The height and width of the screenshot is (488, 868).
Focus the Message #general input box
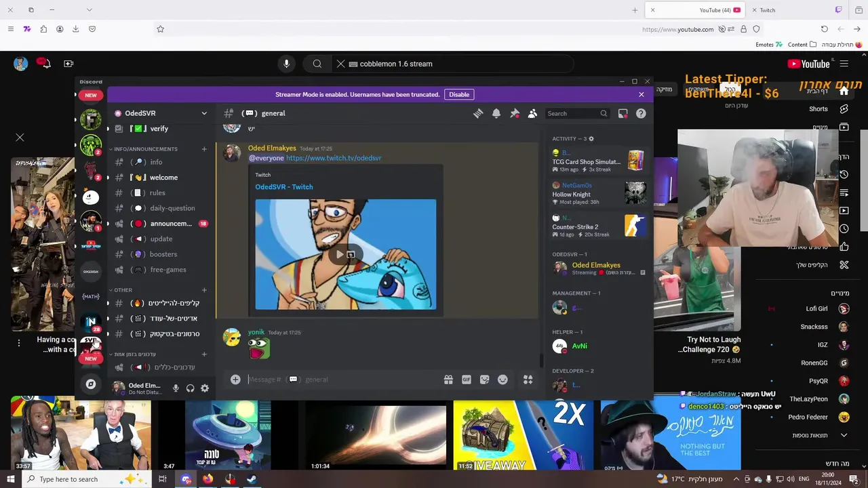pos(342,380)
